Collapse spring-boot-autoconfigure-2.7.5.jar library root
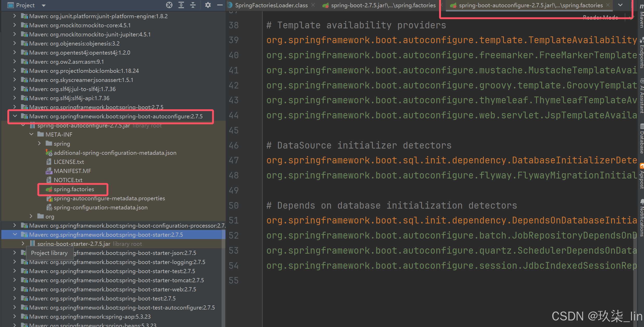The image size is (644, 327). pyautogui.click(x=23, y=125)
